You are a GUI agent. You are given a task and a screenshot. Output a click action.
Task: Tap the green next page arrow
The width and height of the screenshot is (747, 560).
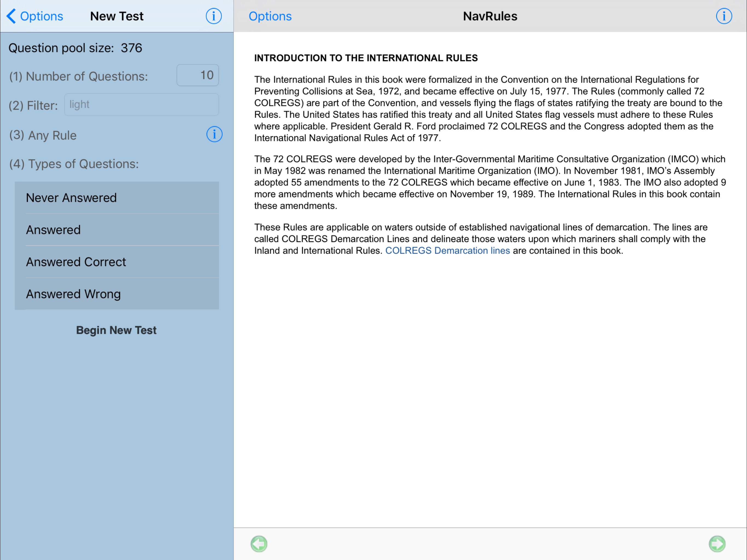point(717,544)
